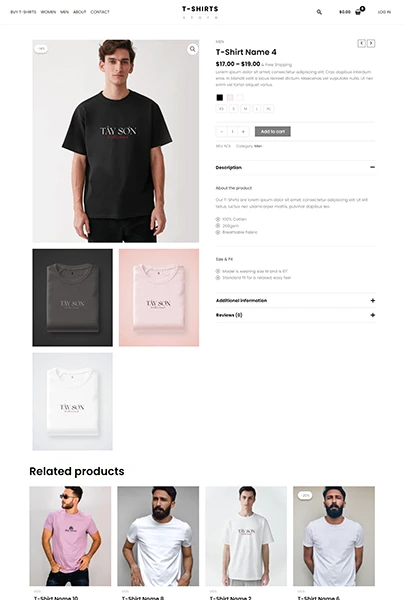404x600 pixels.
Task: Select size XL option
Action: point(269,109)
